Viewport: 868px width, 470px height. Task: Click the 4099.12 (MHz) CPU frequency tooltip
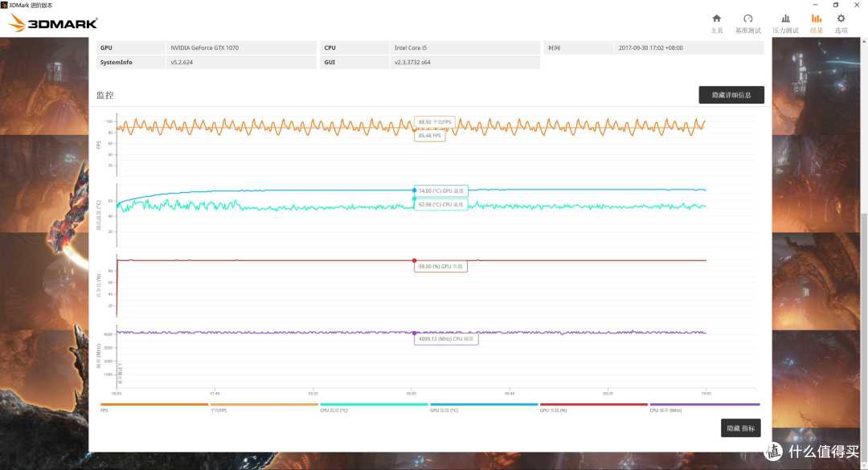445,339
